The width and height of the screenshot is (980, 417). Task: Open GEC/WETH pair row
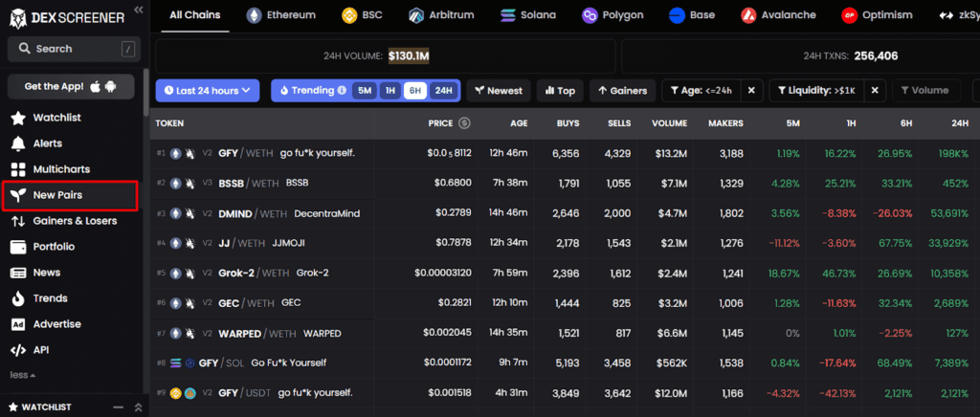(565, 303)
